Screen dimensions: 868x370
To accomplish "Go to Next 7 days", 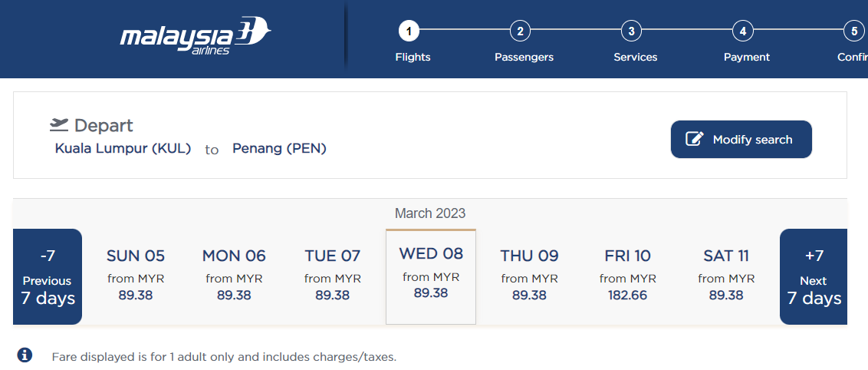I will pyautogui.click(x=814, y=276).
